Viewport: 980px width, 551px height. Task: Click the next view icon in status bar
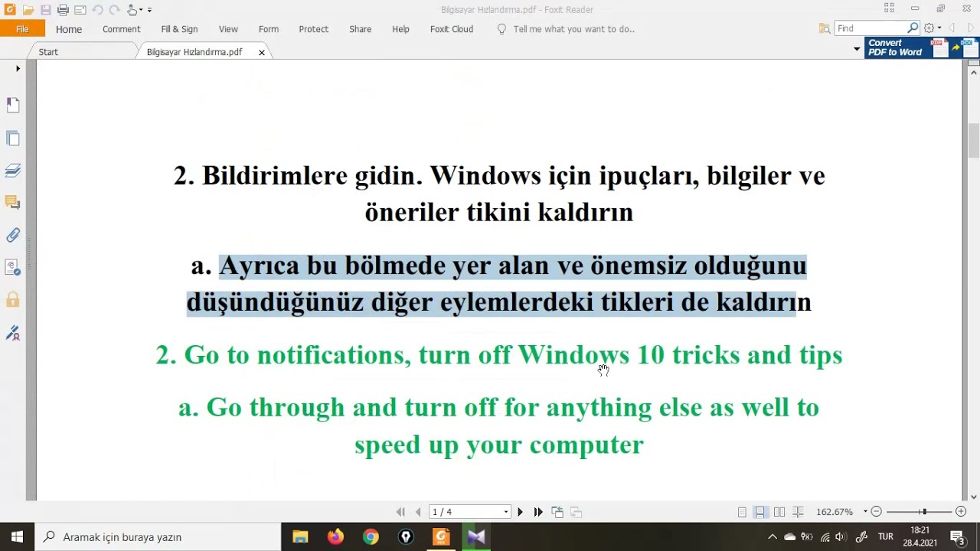click(577, 512)
